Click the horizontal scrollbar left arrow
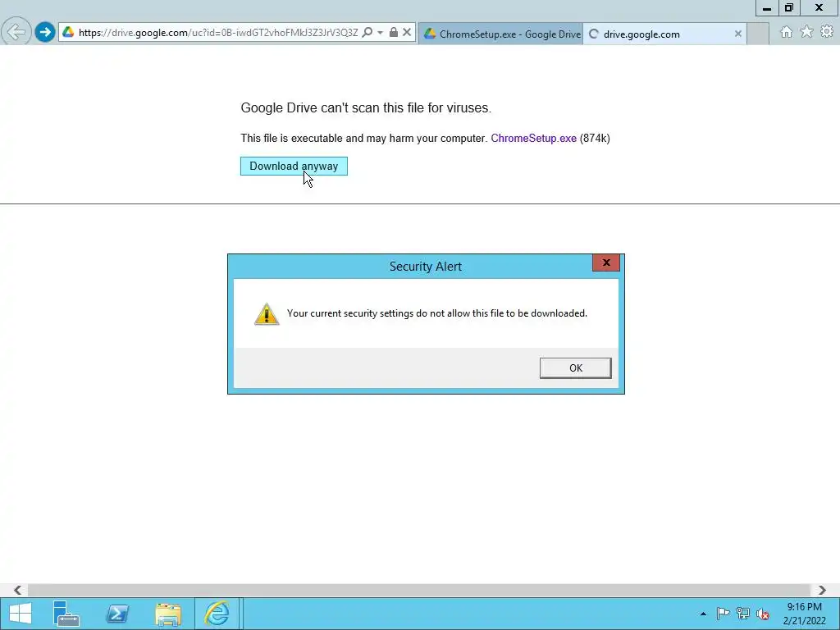The height and width of the screenshot is (630, 840). [17, 590]
